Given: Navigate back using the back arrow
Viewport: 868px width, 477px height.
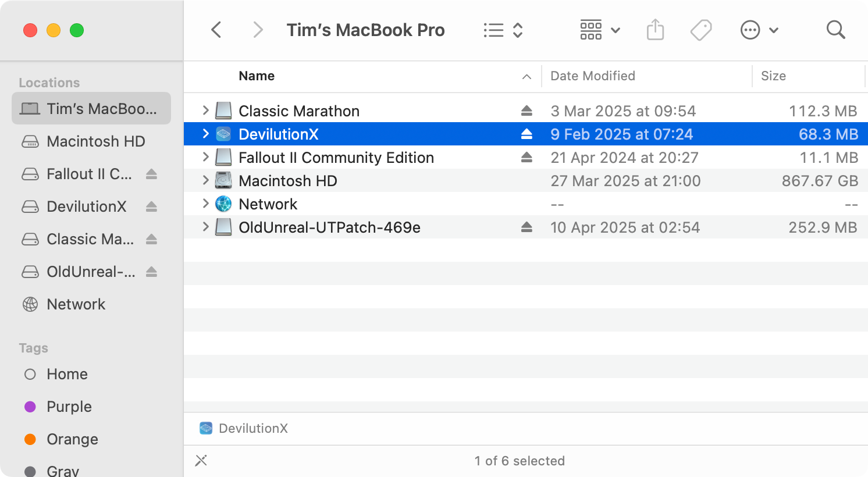Looking at the screenshot, I should (216, 30).
